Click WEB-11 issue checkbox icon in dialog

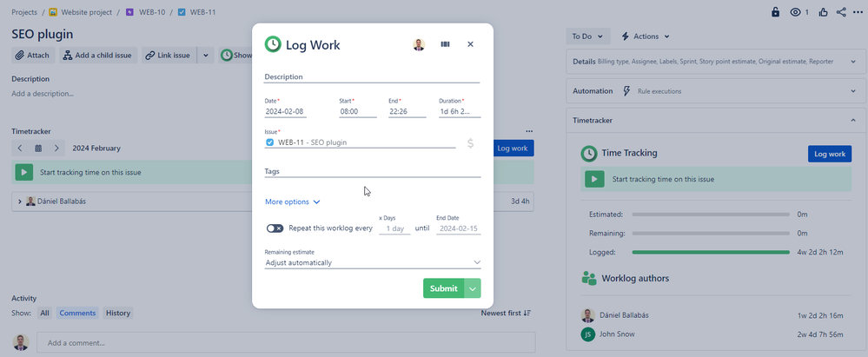(x=270, y=142)
